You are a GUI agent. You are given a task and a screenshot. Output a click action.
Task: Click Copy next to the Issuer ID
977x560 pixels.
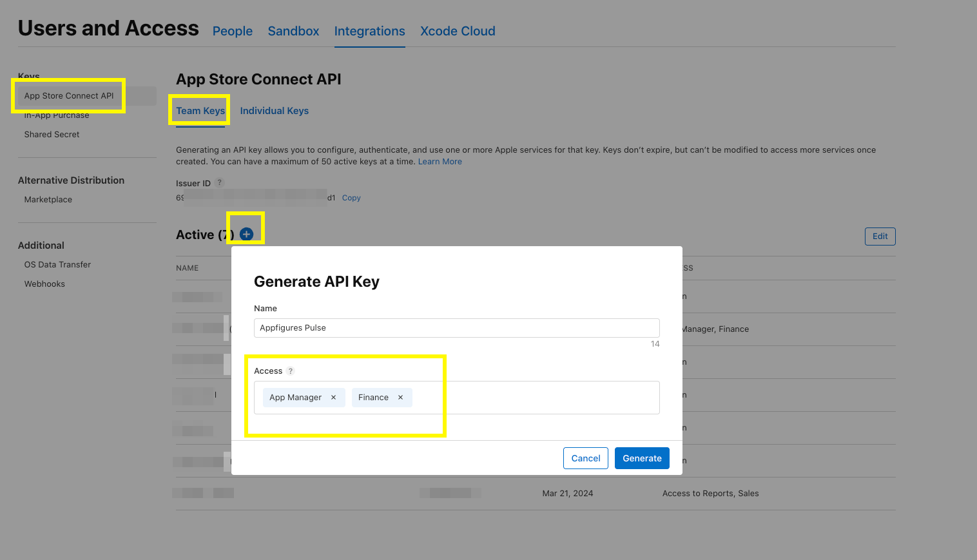[351, 197]
